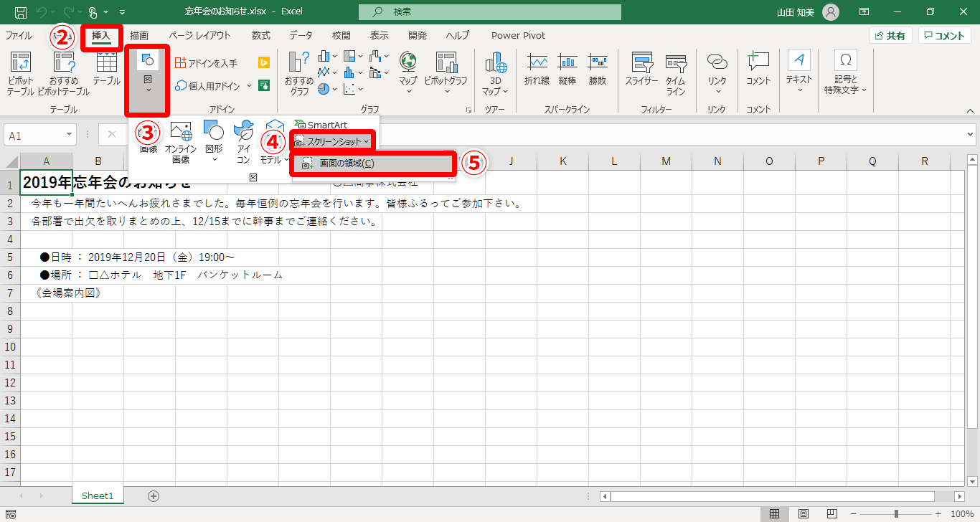The height and width of the screenshot is (522, 980).
Task: Switch to the 表示 tab
Action: coord(380,35)
